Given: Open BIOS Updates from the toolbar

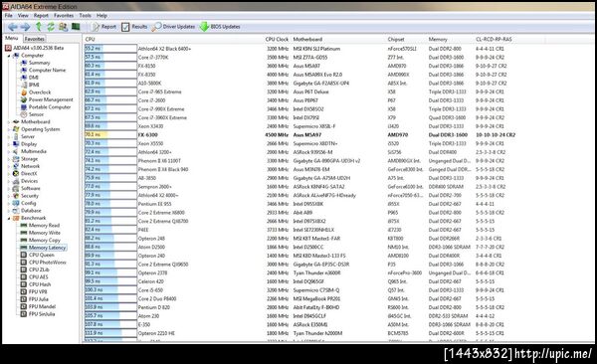Looking at the screenshot, I should point(220,27).
